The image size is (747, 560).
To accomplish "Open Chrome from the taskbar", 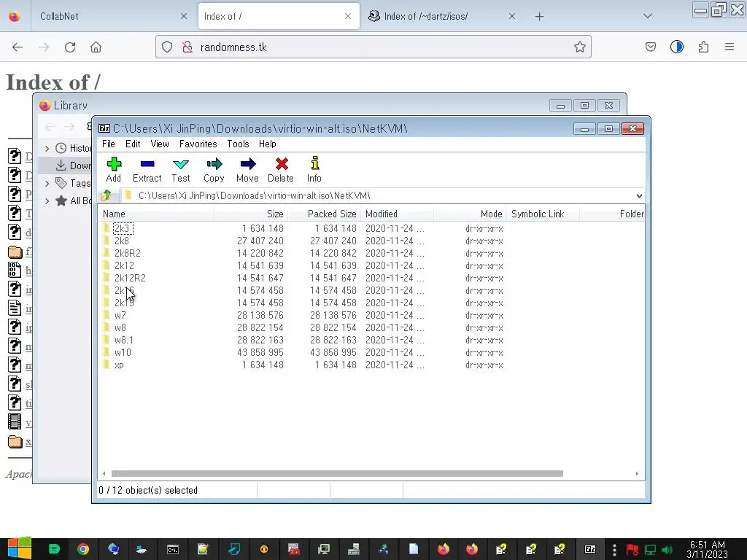I will pyautogui.click(x=83, y=550).
